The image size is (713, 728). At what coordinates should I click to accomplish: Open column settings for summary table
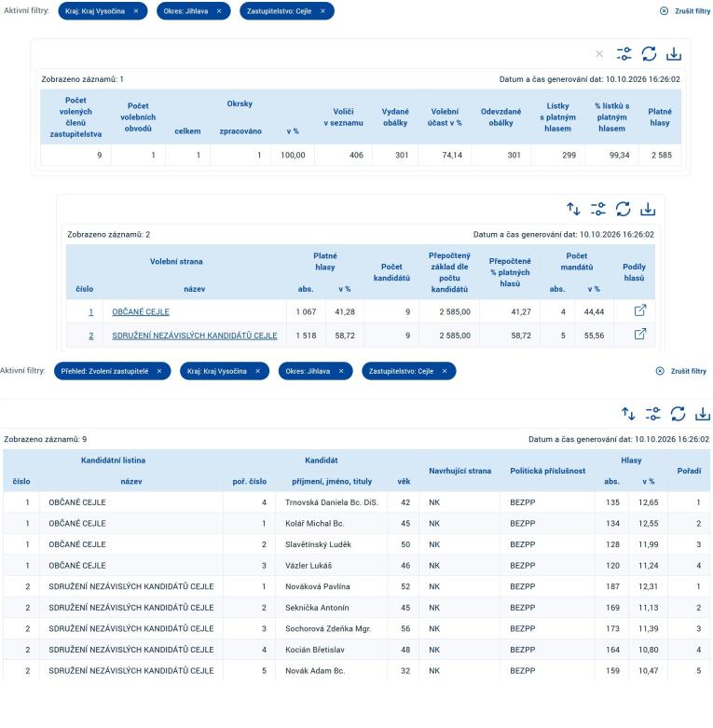click(x=624, y=54)
